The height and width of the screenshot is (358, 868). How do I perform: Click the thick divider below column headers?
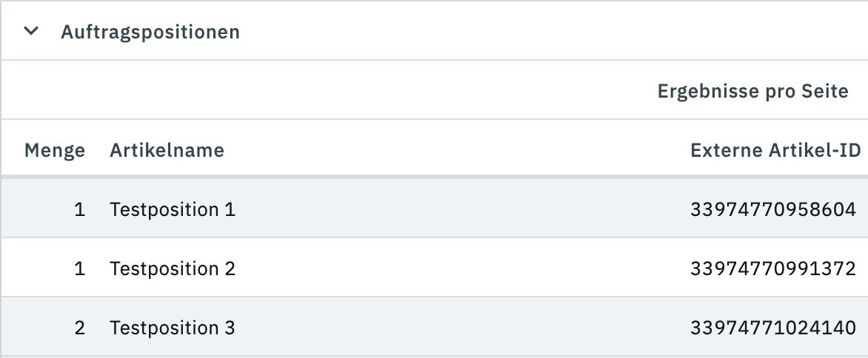pyautogui.click(x=434, y=176)
